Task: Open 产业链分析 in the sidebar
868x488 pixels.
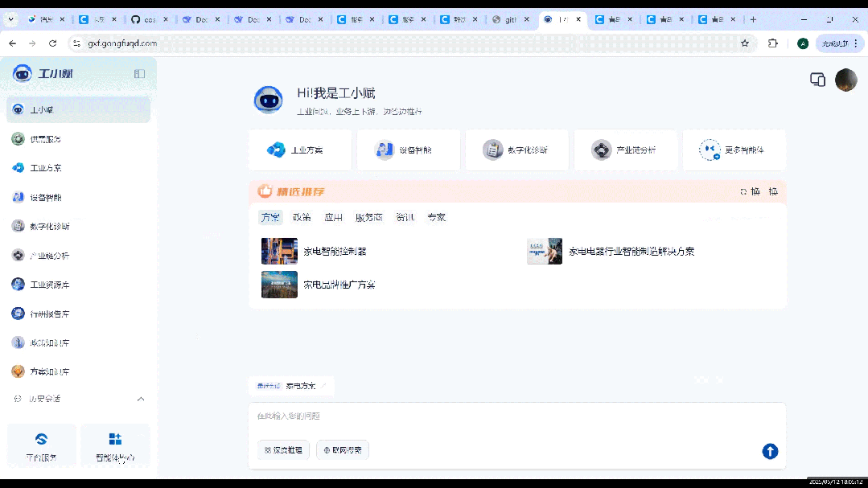Action: click(78, 255)
